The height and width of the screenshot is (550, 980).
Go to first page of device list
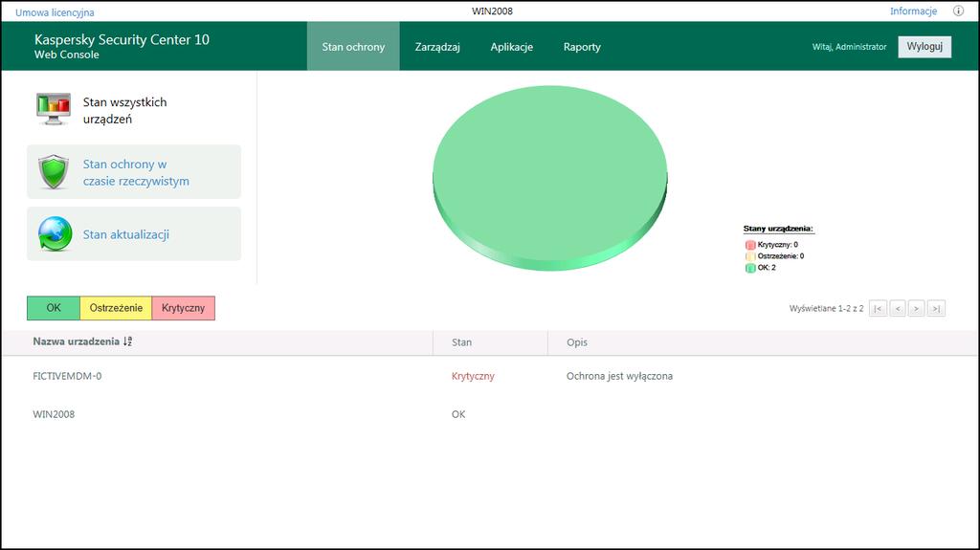pyautogui.click(x=879, y=308)
